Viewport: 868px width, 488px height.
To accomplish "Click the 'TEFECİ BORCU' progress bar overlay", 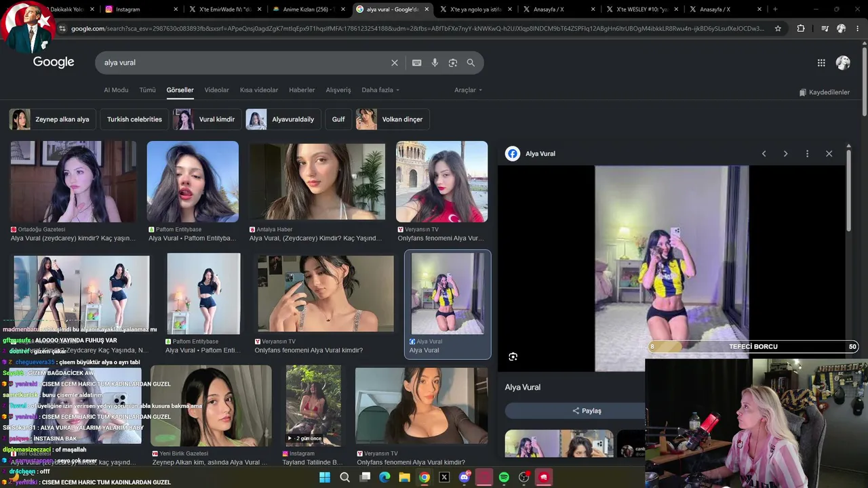I will pyautogui.click(x=753, y=346).
